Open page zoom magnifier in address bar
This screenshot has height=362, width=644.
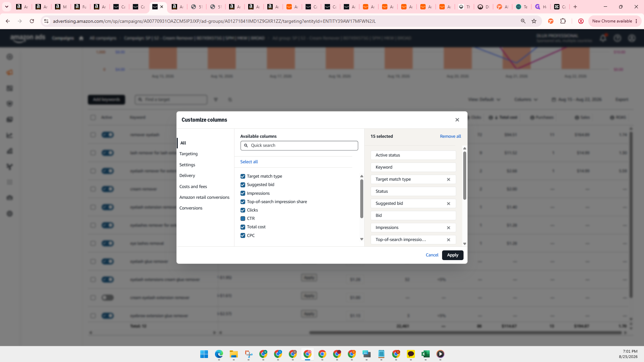pyautogui.click(x=523, y=21)
